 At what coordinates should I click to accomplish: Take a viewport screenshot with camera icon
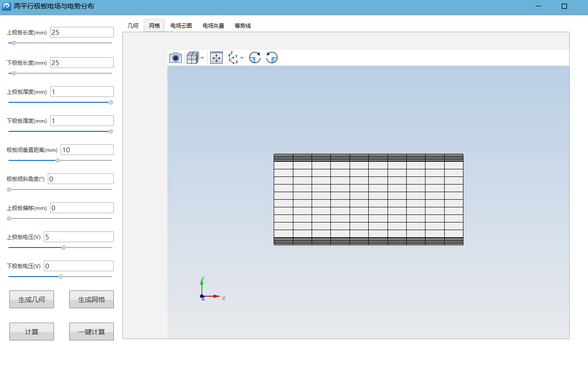click(x=175, y=58)
